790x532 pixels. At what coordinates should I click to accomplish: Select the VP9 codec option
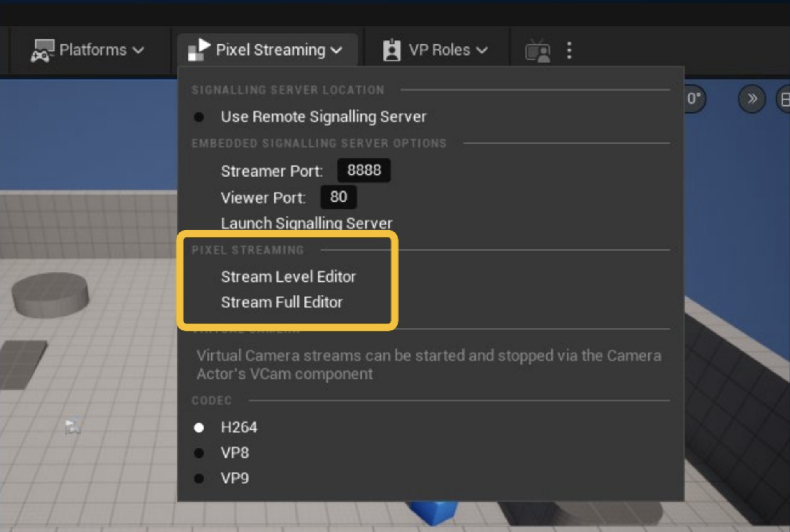pos(222,479)
